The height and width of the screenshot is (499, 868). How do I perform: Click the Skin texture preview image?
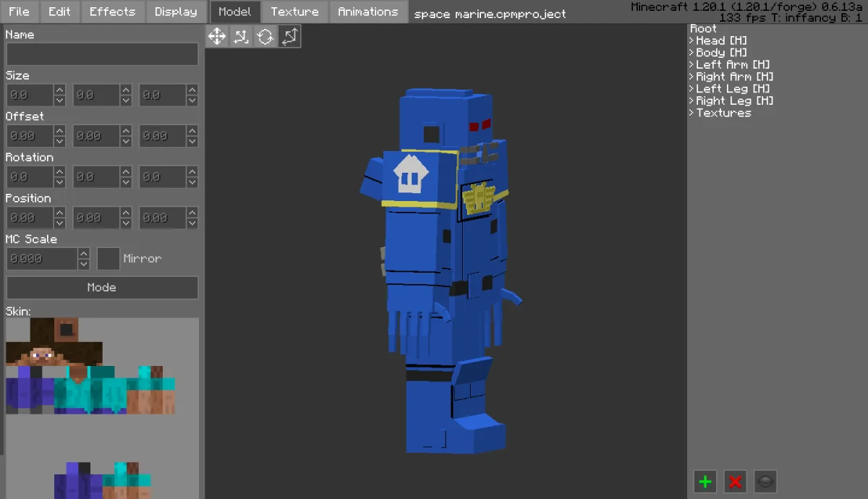pos(102,408)
